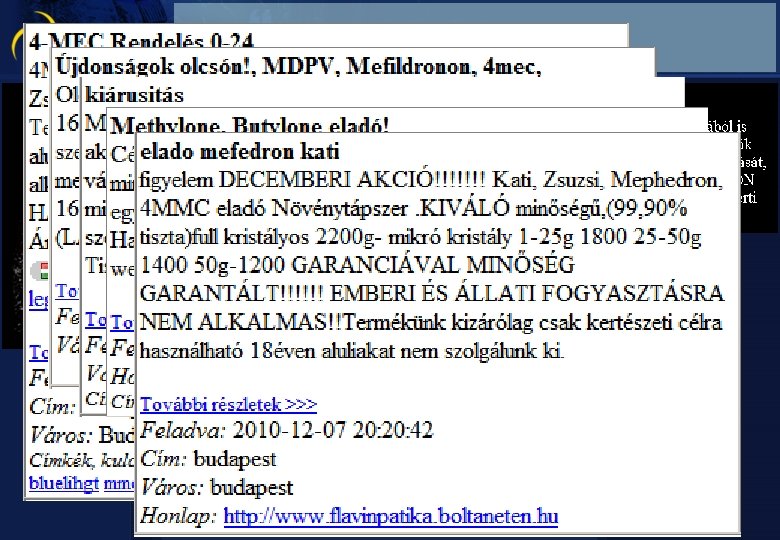The width and height of the screenshot is (780, 540).
Task: Click the 'NEM ALKALMAS!!Termékünk kizárólag' text line
Action: click(431, 322)
